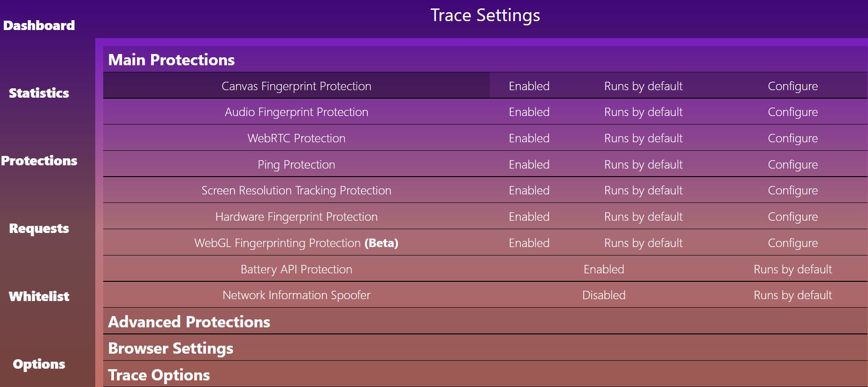Expand the Trace Options section
The image size is (868, 387).
coord(159,375)
